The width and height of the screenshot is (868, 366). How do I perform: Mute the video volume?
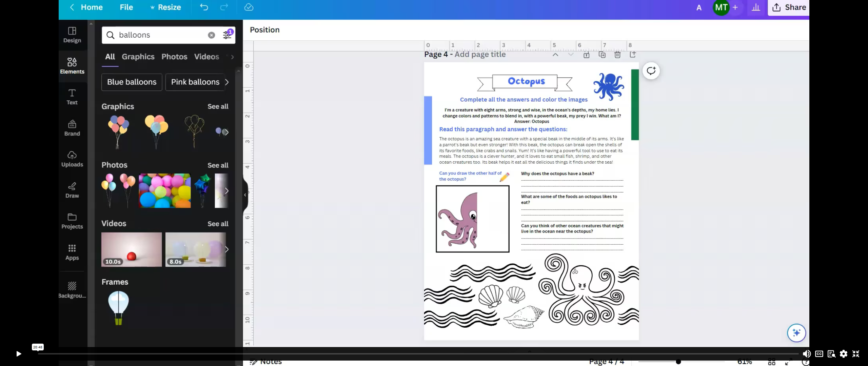[807, 354]
